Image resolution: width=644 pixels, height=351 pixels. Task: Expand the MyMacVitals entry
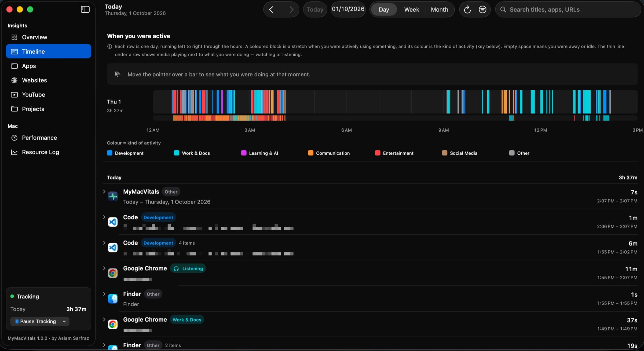[x=104, y=191]
